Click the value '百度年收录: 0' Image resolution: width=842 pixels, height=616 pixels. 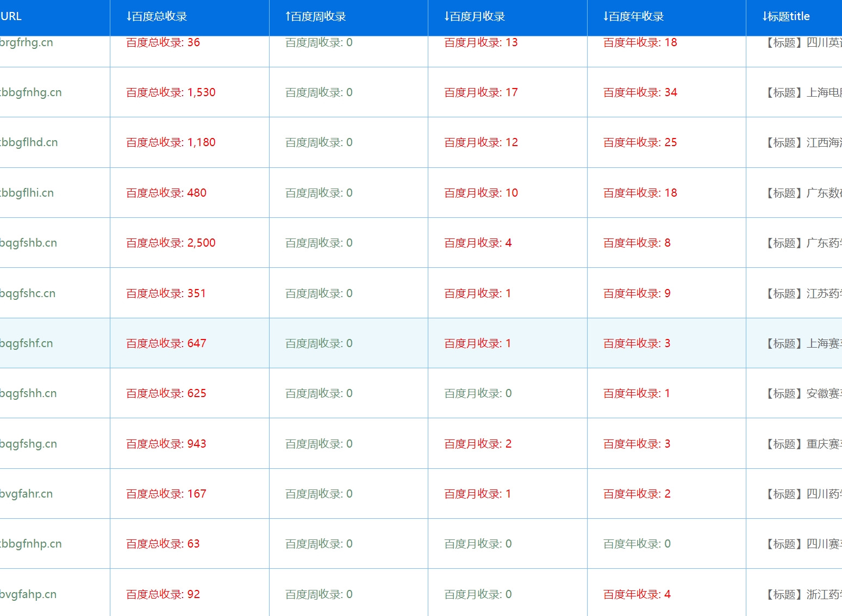point(637,544)
